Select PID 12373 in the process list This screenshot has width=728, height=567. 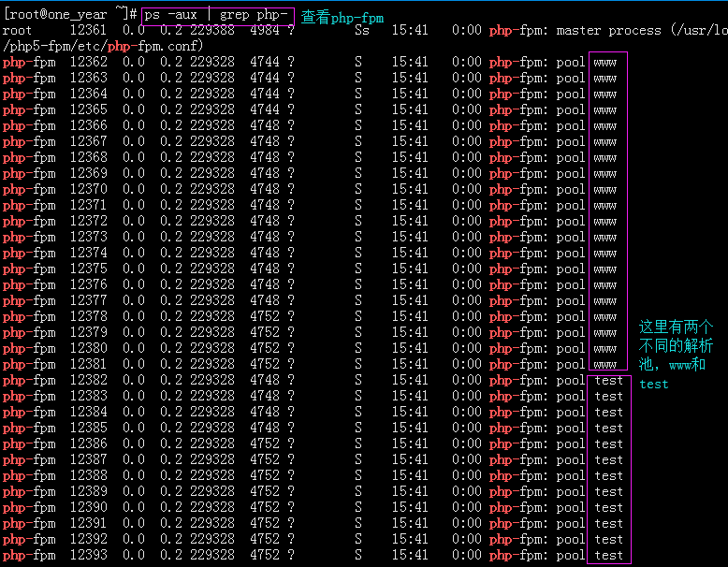(x=88, y=237)
